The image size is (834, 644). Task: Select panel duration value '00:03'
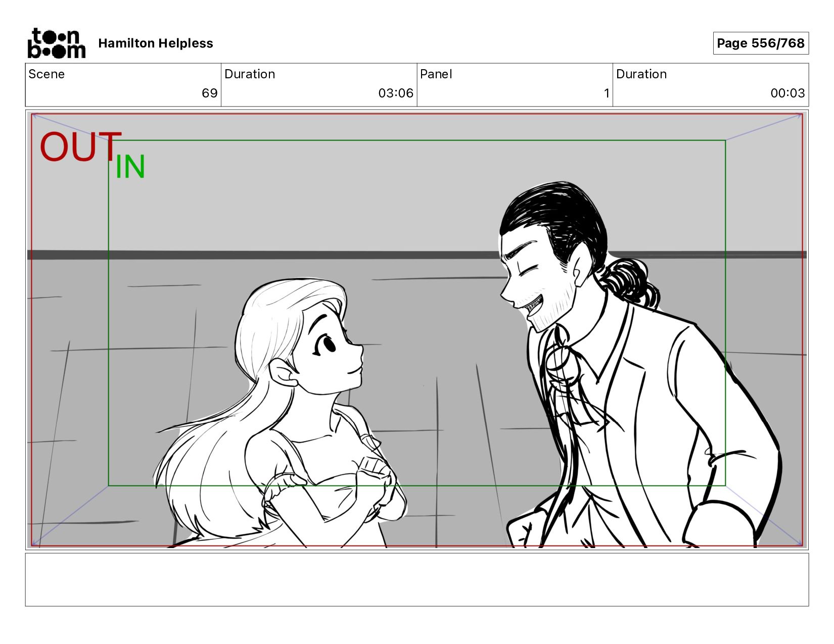pos(787,93)
